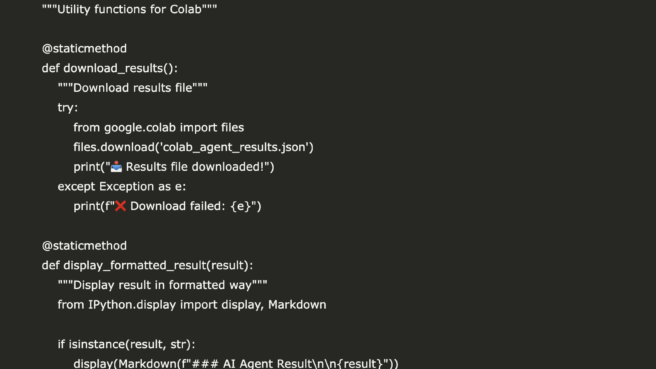656x369 pixels.
Task: Click the red cross mark emoji
Action: pos(120,206)
